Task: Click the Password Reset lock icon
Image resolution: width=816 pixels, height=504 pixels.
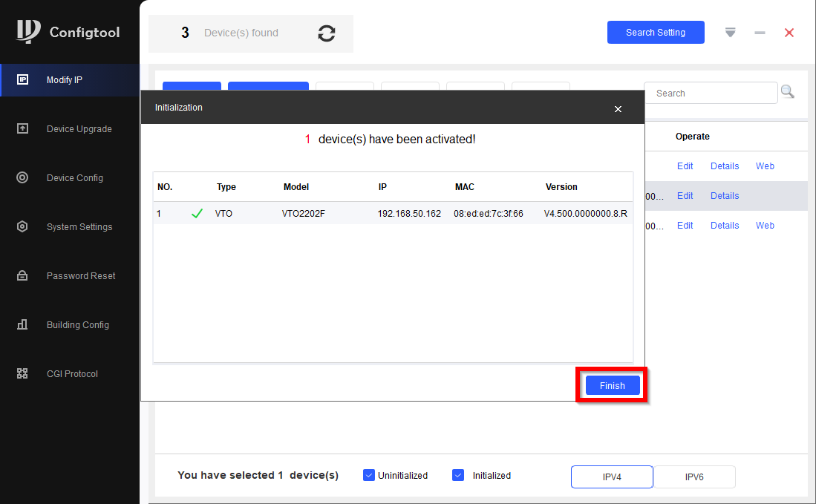Action: (x=22, y=275)
